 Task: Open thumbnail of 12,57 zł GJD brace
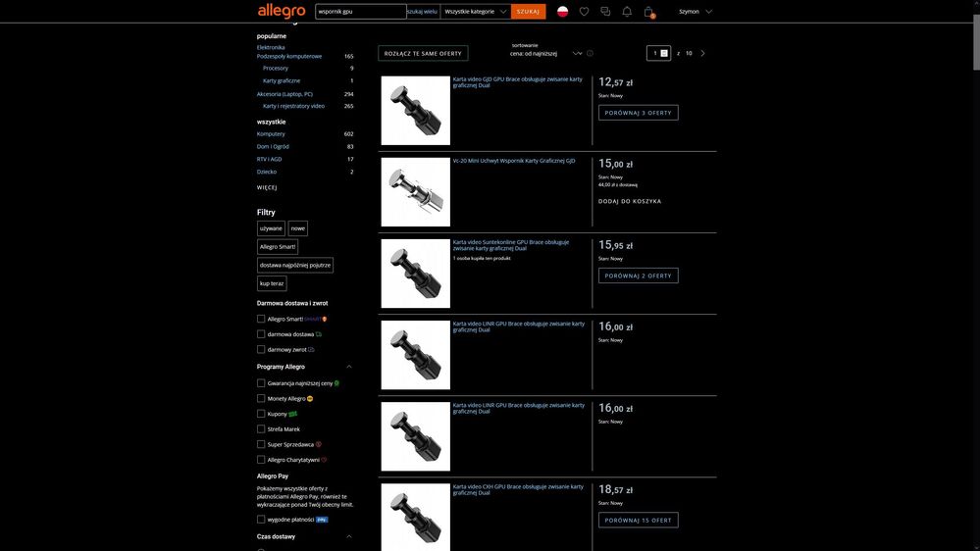(x=416, y=111)
